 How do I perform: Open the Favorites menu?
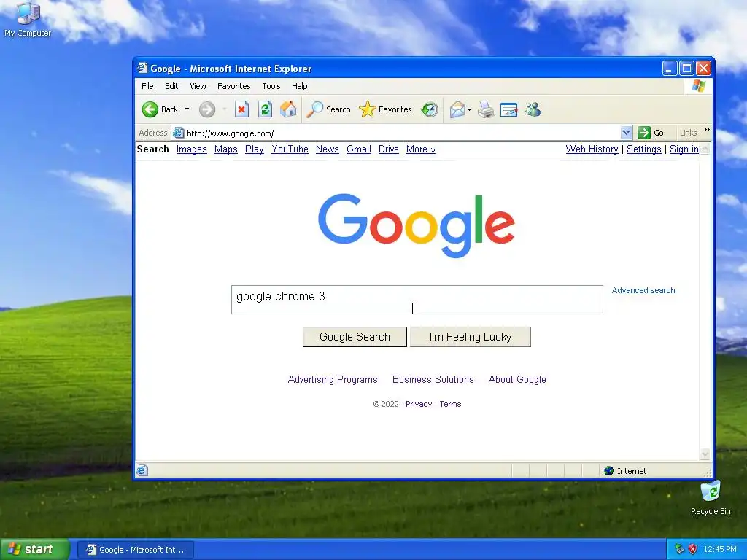pos(234,86)
